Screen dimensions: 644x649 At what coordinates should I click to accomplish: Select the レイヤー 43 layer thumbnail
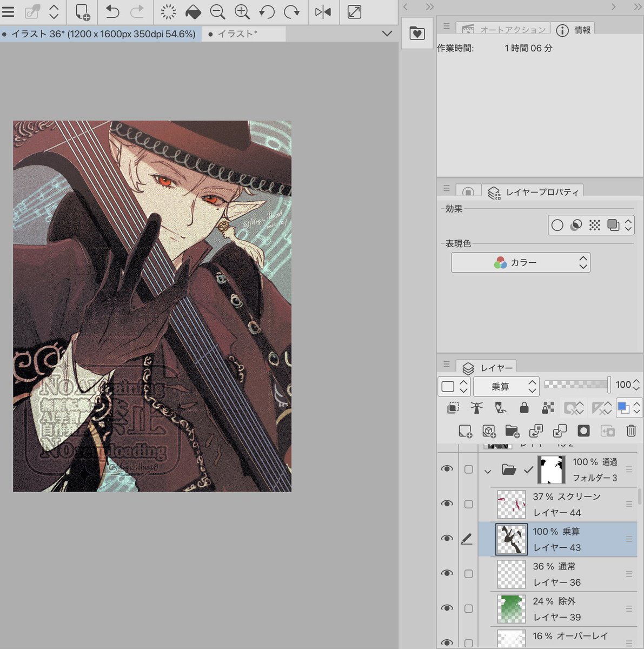(x=511, y=539)
